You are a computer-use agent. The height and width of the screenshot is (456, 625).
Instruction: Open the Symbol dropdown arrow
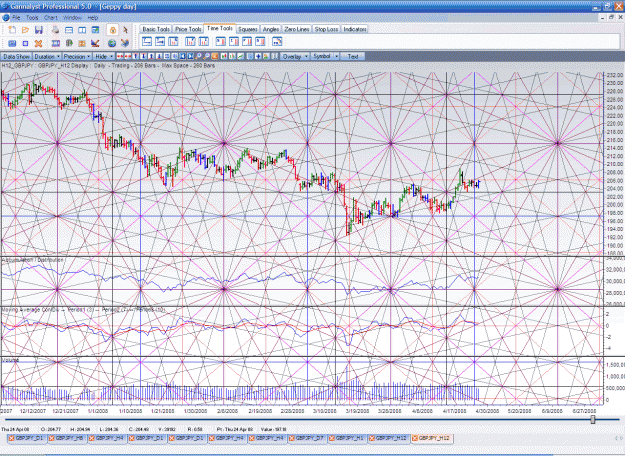(336, 57)
